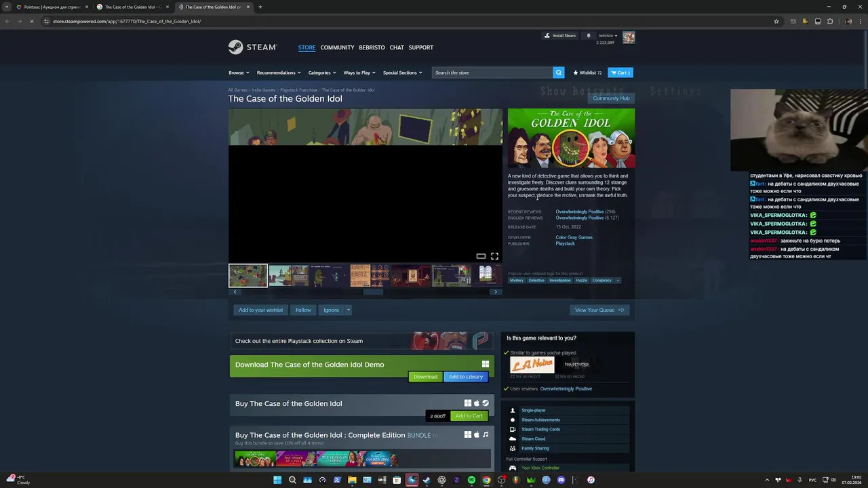Image resolution: width=868 pixels, height=488 pixels.
Task: Click Add to Cart for Golden Idol
Action: pos(469,415)
